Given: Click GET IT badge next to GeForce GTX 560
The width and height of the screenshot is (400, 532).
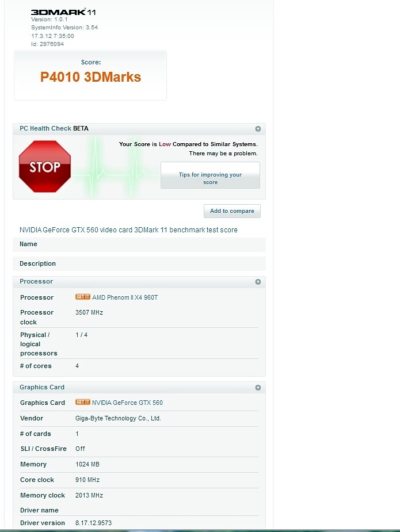Looking at the screenshot, I should [x=83, y=402].
